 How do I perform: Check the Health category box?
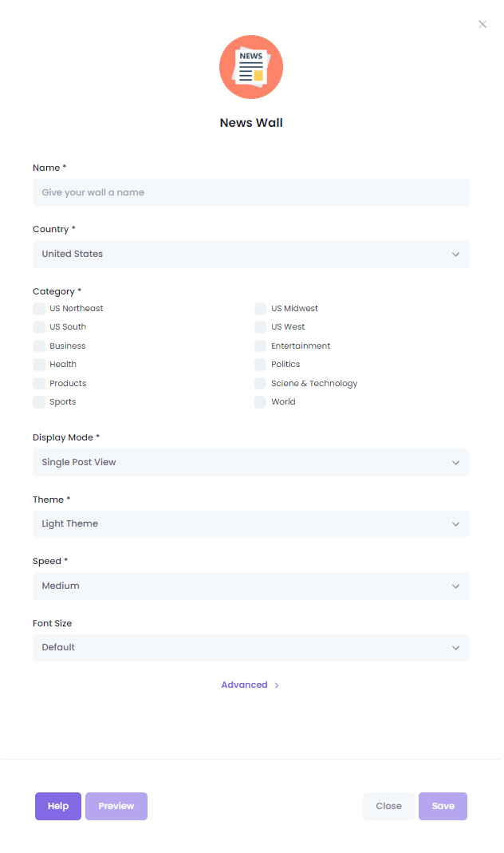[39, 365]
